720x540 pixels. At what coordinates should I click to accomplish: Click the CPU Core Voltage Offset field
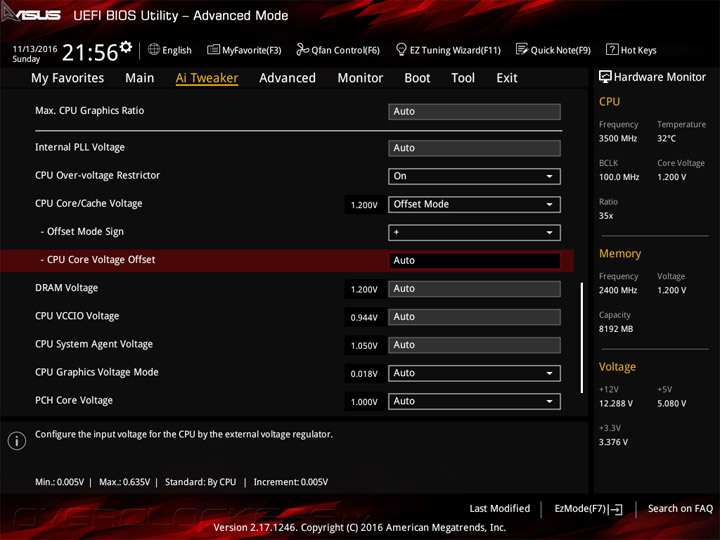click(474, 260)
